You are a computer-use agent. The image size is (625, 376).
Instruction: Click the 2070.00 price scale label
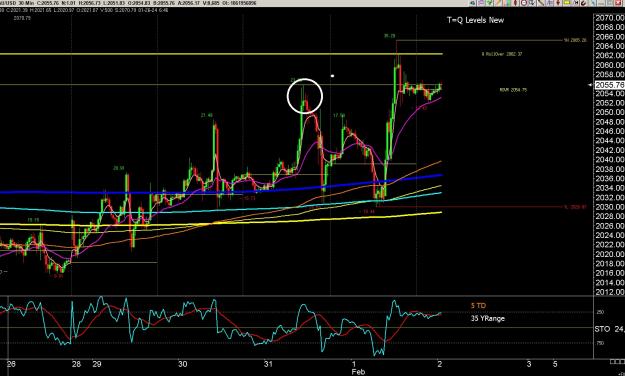[x=610, y=18]
